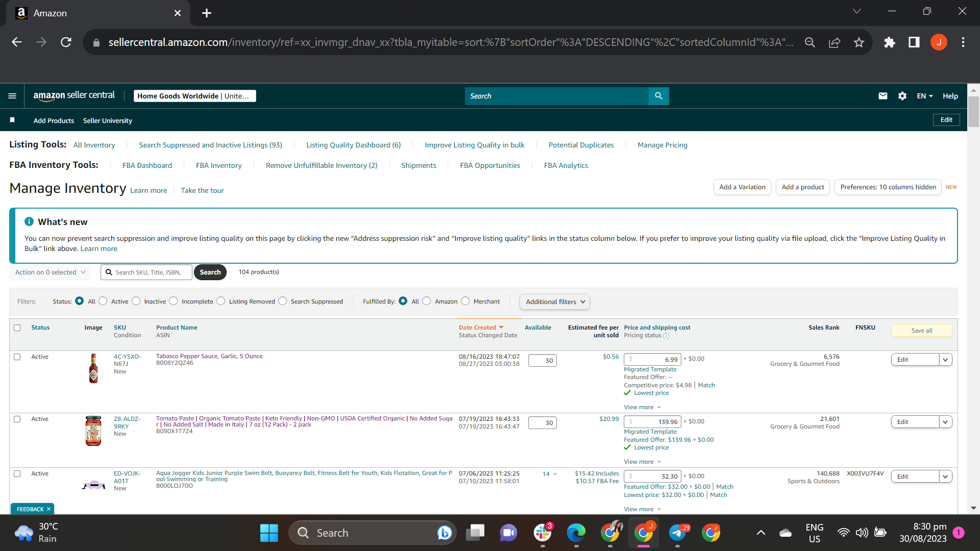Open Manage Pricing
This screenshot has height=551, width=980.
[663, 145]
